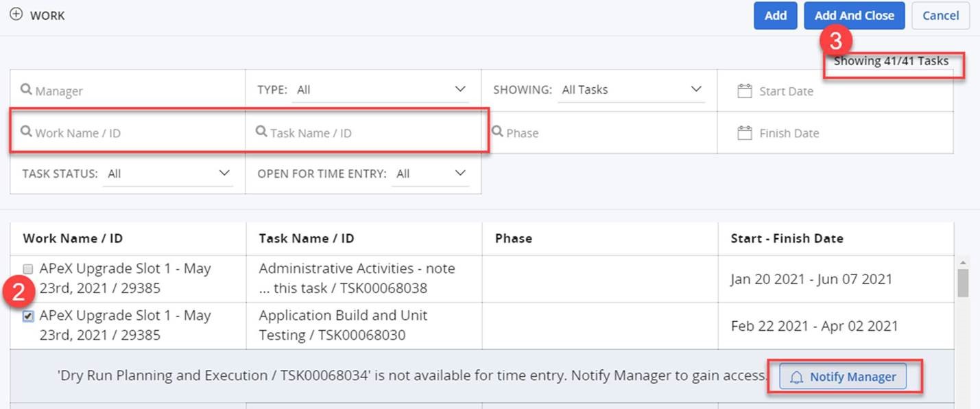Viewport: 980px width, 409px height.
Task: Click the bell icon in Notify Manager
Action: click(796, 377)
